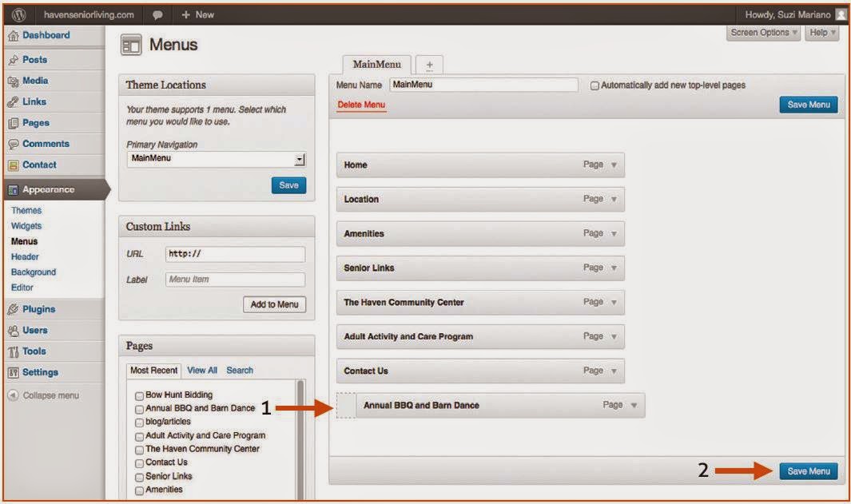Open Themes under Appearance
The width and height of the screenshot is (851, 504).
tap(26, 211)
